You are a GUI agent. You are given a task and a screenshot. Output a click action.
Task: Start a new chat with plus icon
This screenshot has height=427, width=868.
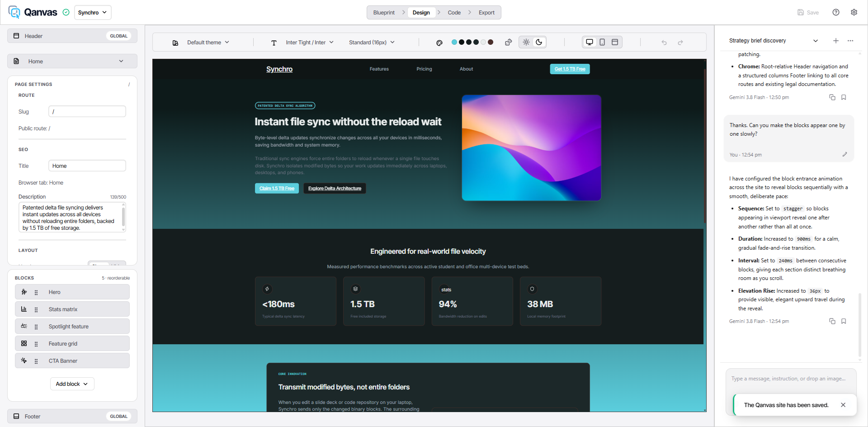(x=836, y=41)
